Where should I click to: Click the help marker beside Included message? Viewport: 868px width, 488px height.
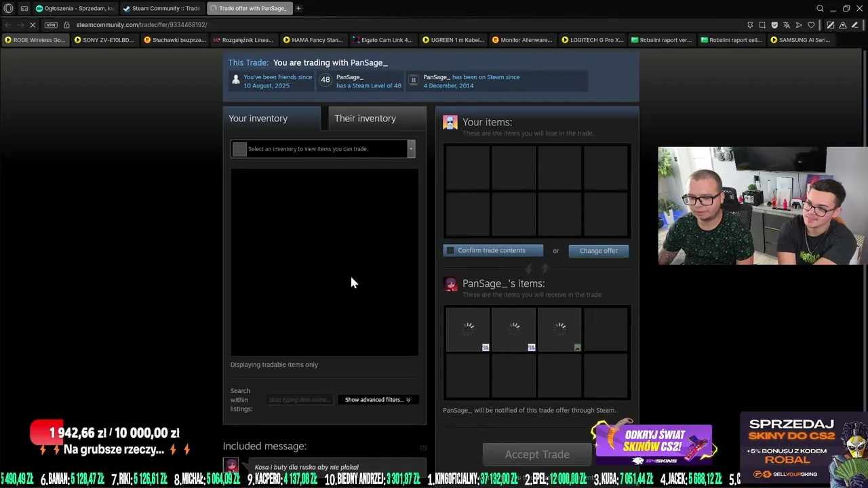[423, 447]
